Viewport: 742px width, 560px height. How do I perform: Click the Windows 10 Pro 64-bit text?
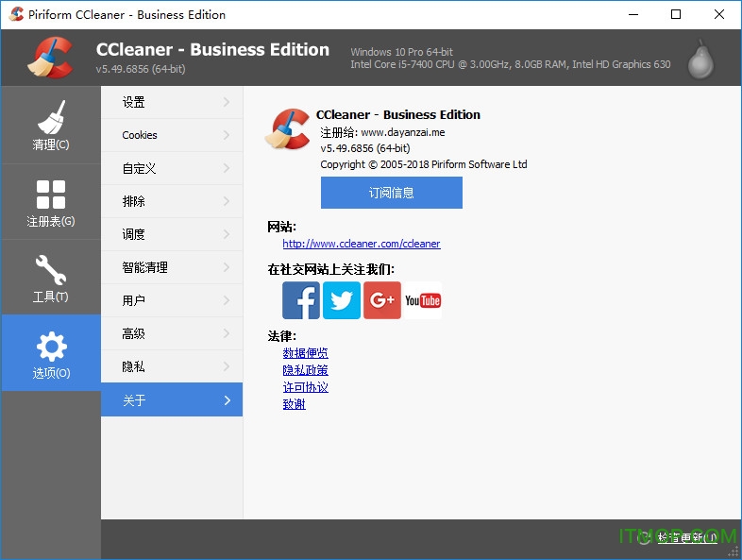pos(401,52)
